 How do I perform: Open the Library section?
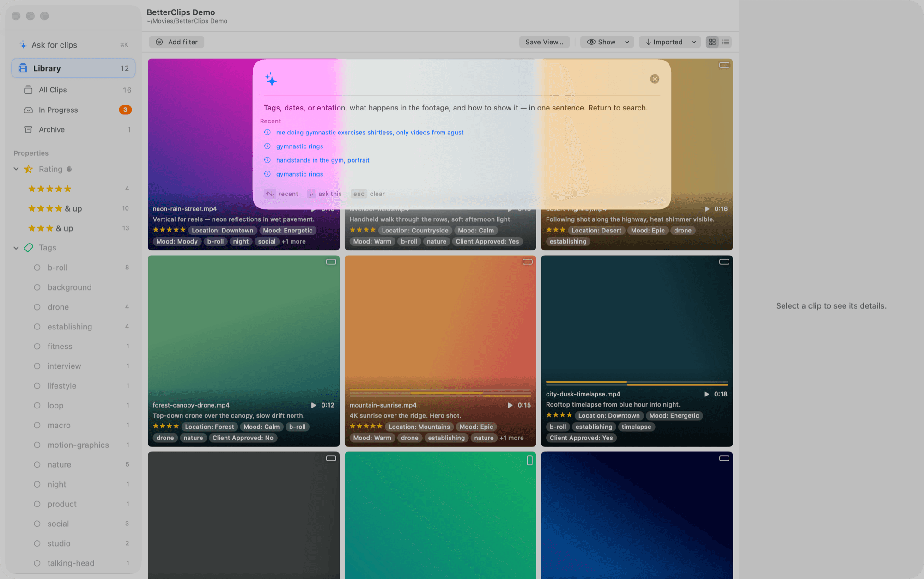coord(73,68)
